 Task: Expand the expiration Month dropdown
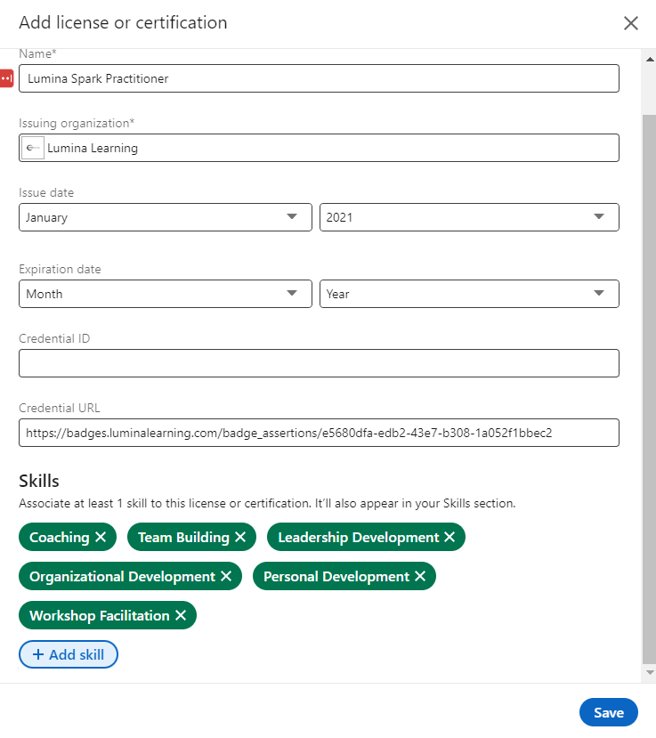click(165, 294)
